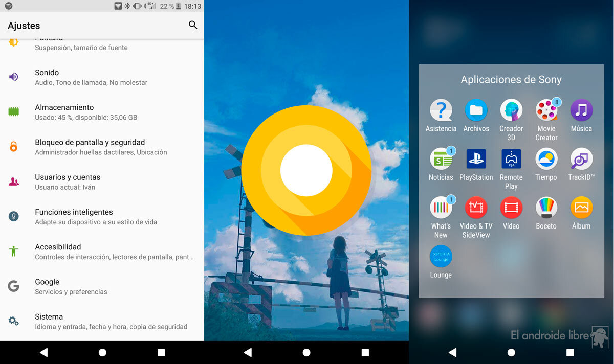Tap the Spotify icon in the status bar
The image size is (614, 364).
(x=8, y=6)
